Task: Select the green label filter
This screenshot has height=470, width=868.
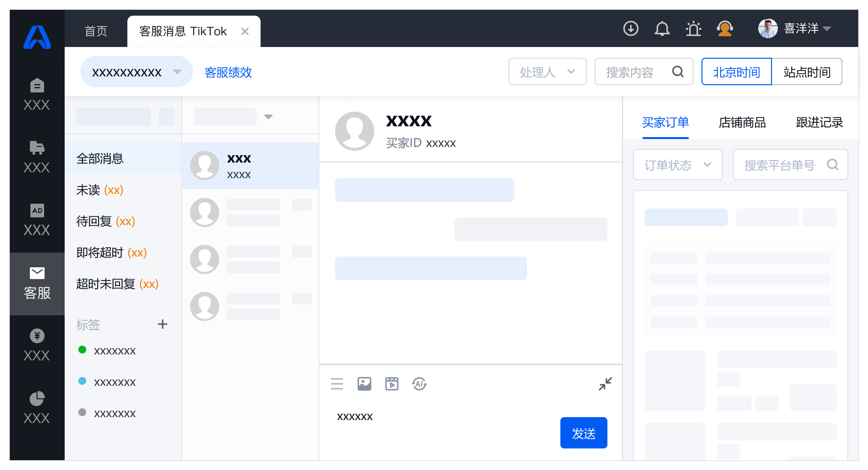Action: pos(107,351)
